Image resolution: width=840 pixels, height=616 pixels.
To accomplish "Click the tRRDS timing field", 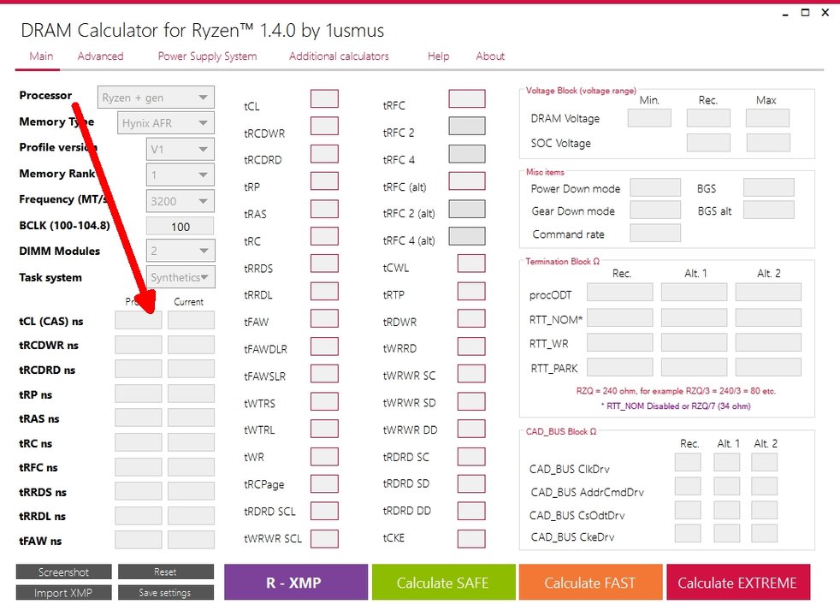I will point(325,264).
